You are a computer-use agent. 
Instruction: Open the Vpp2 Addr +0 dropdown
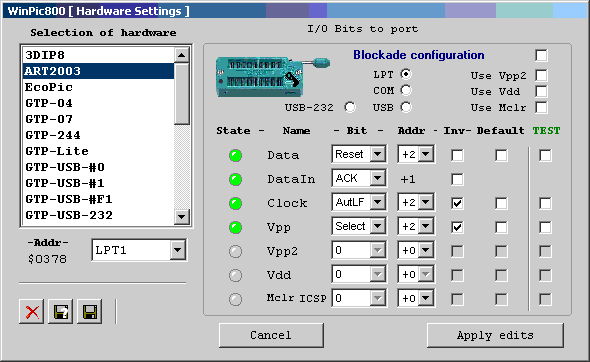coord(426,250)
